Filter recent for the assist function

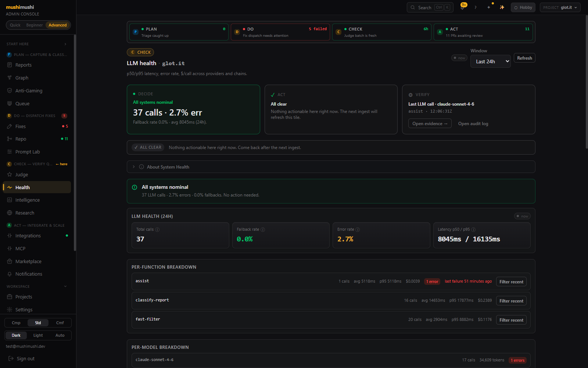pyautogui.click(x=511, y=282)
